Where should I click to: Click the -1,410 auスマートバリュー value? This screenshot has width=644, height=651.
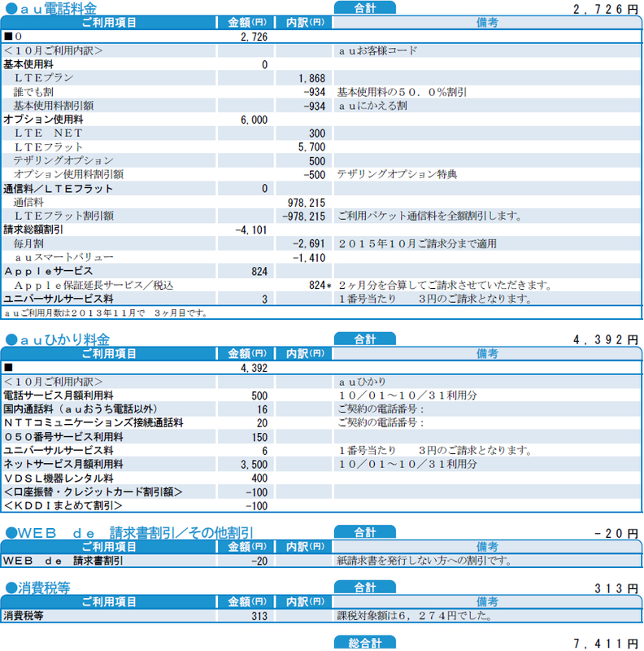pyautogui.click(x=309, y=258)
